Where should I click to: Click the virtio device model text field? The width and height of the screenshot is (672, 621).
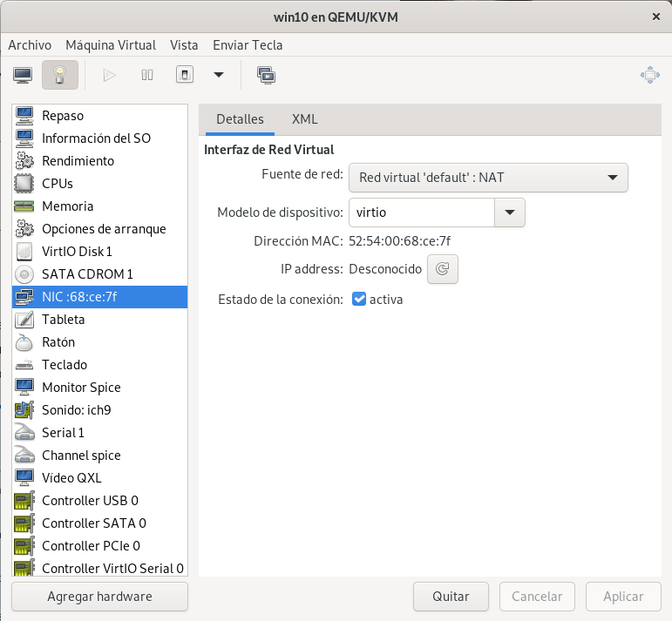pyautogui.click(x=421, y=212)
